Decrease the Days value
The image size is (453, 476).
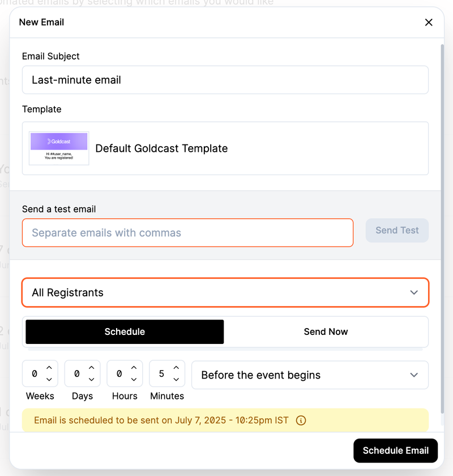tap(92, 380)
